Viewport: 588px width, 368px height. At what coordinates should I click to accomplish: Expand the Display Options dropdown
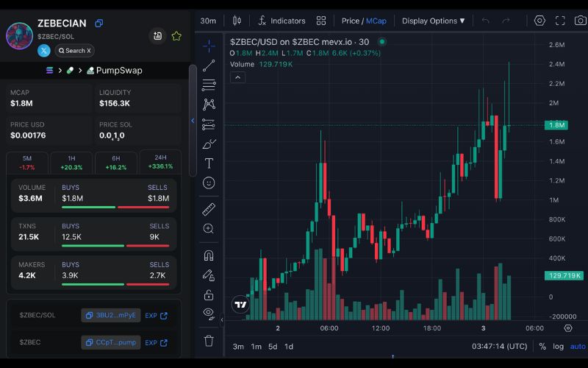point(433,21)
